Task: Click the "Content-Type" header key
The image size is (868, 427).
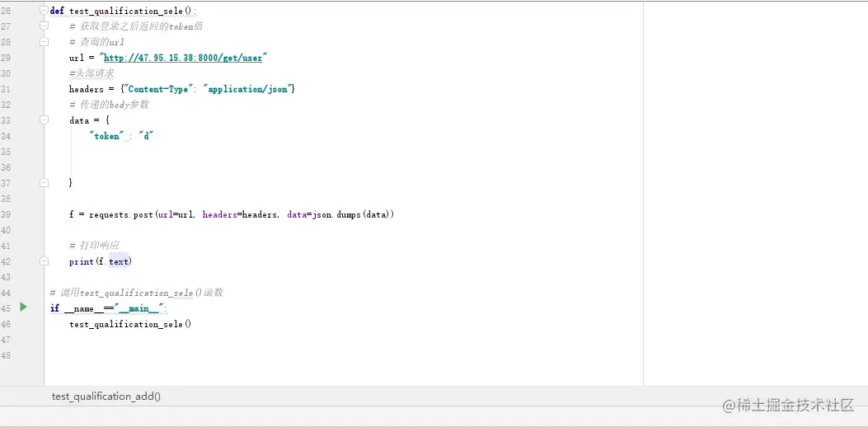Action: [157, 88]
